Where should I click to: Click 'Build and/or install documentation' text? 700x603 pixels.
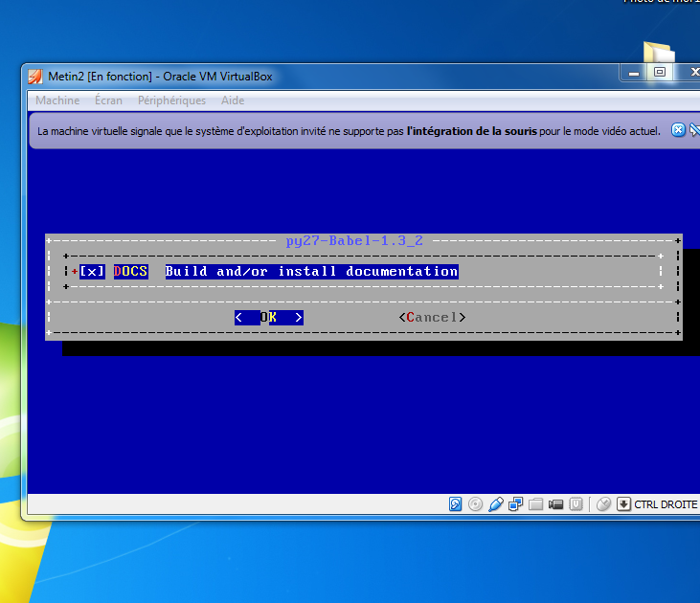[x=311, y=272]
